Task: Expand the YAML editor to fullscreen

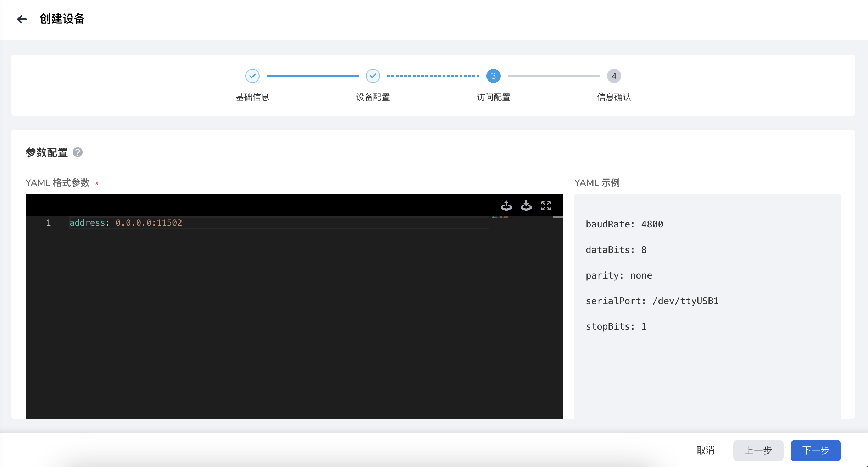Action: coord(546,206)
